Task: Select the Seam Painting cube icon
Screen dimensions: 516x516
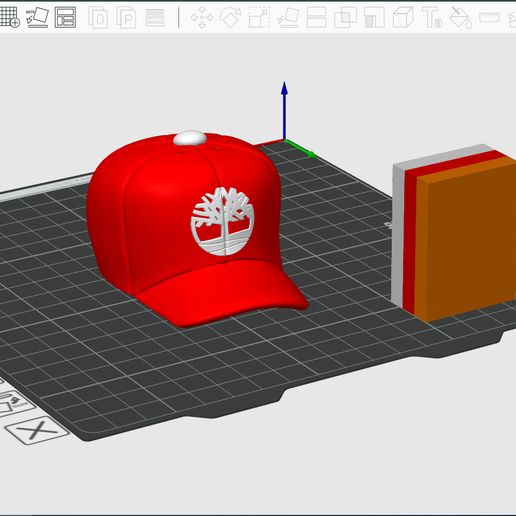Action: [403, 17]
